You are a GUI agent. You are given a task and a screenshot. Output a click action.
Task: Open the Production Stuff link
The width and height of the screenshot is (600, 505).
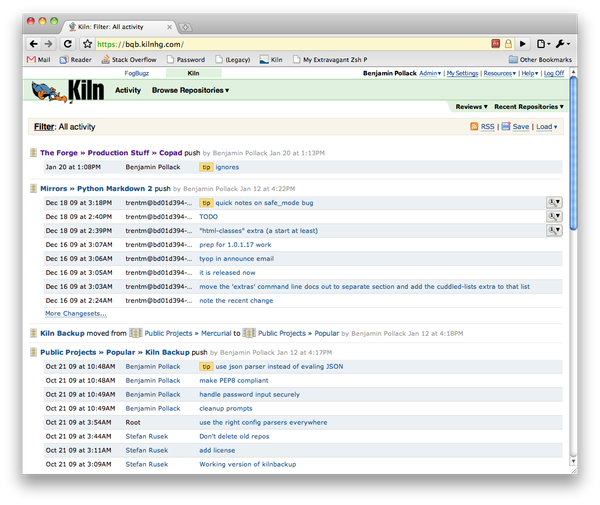[118, 153]
